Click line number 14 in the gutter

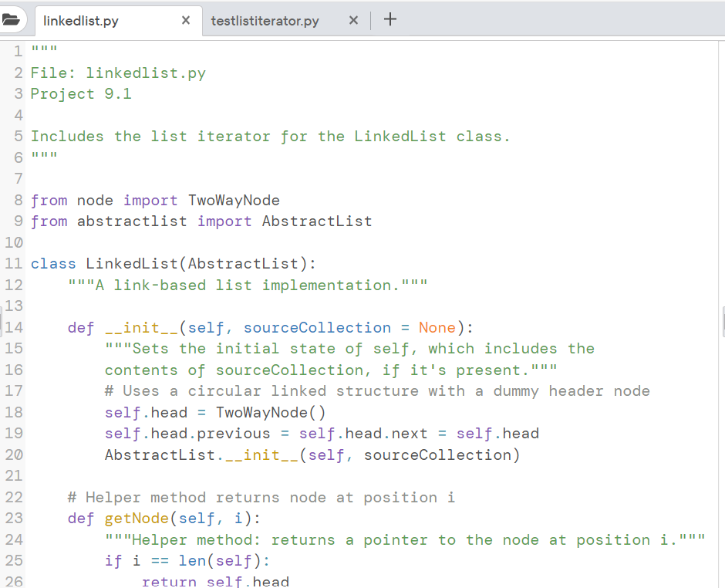coord(16,327)
